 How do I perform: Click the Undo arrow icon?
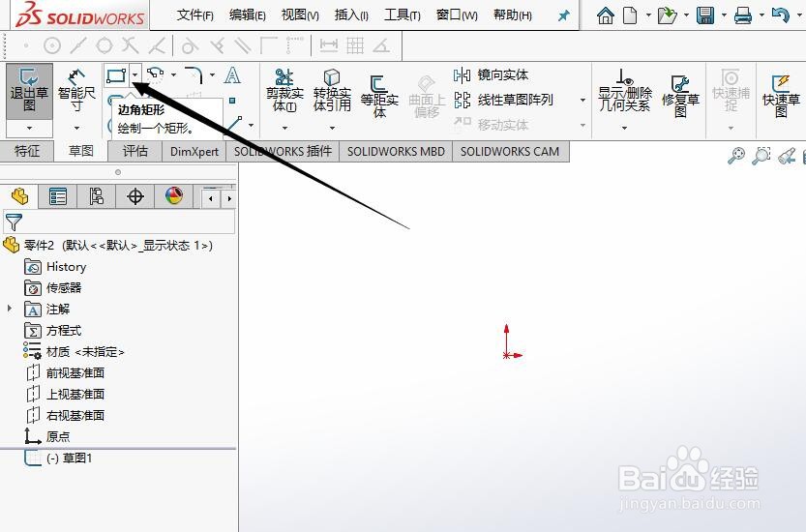click(x=780, y=15)
